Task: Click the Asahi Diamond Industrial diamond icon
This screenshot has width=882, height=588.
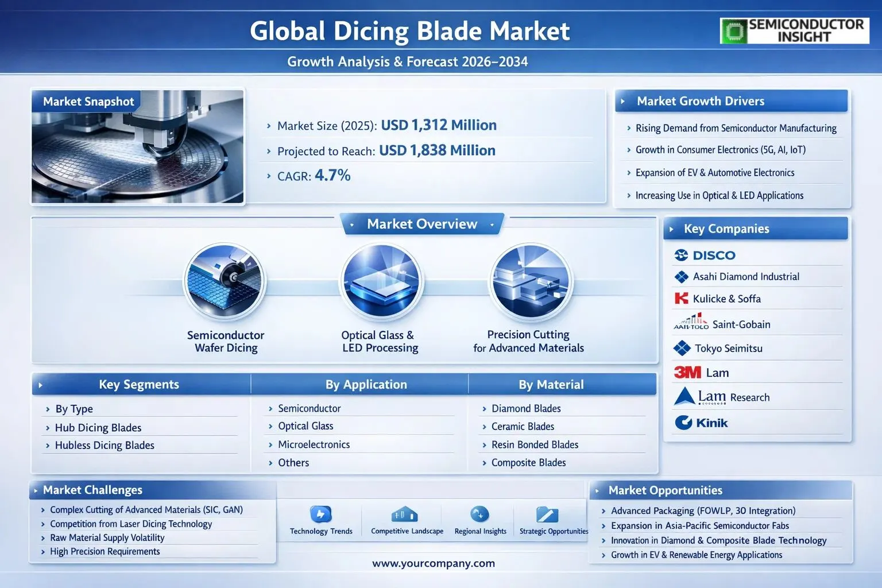Action: (x=682, y=277)
